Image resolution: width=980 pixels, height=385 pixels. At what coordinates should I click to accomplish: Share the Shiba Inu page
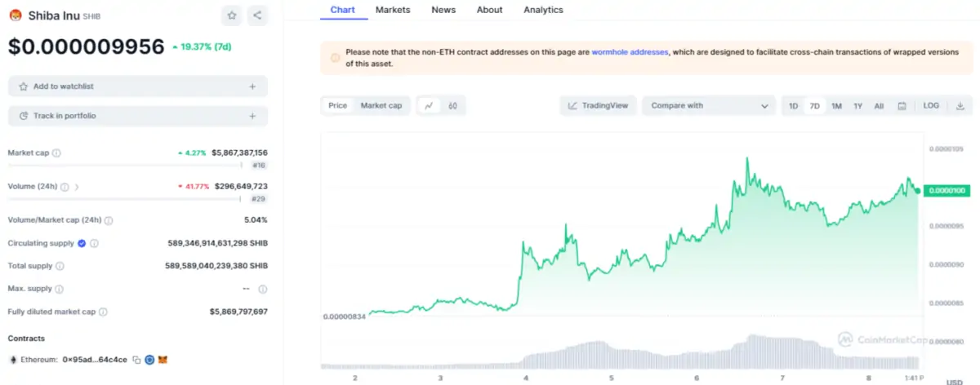coord(257,15)
